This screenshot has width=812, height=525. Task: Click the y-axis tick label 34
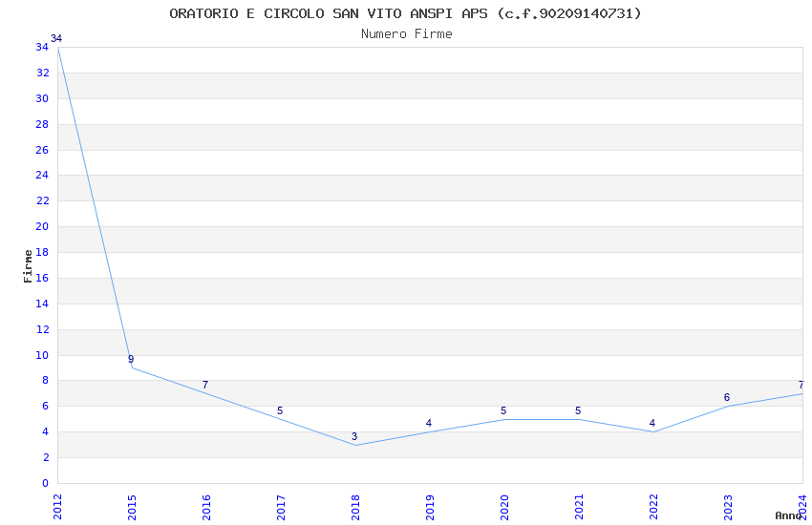click(x=42, y=47)
